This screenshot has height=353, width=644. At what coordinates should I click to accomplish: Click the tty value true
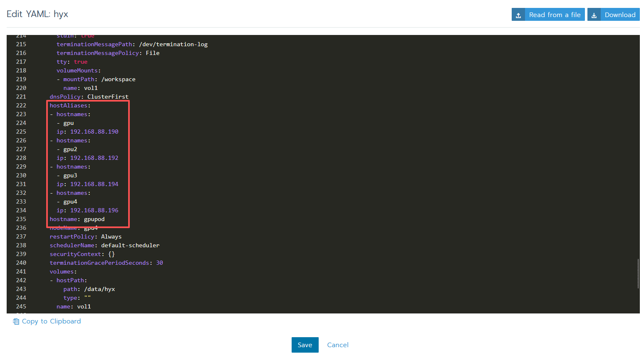[x=80, y=62]
